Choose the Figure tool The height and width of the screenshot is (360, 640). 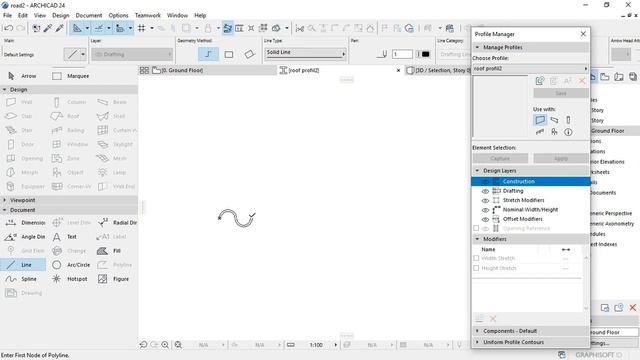[114, 279]
